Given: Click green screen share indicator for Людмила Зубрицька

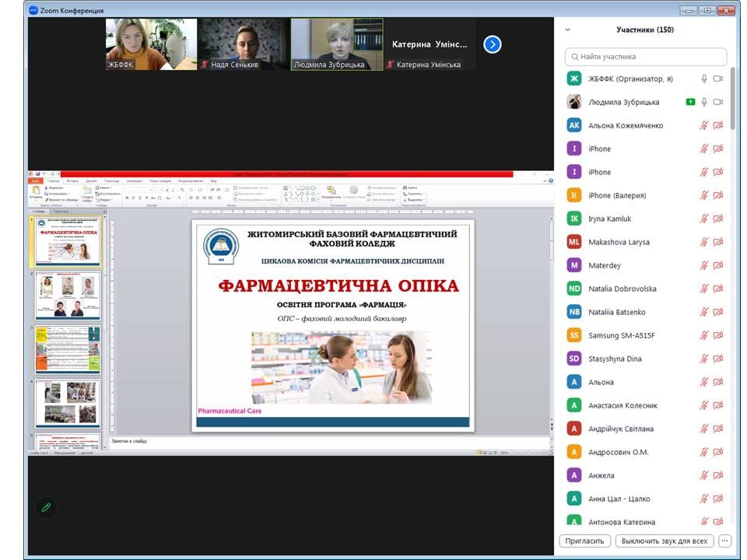Looking at the screenshot, I should pos(690,102).
